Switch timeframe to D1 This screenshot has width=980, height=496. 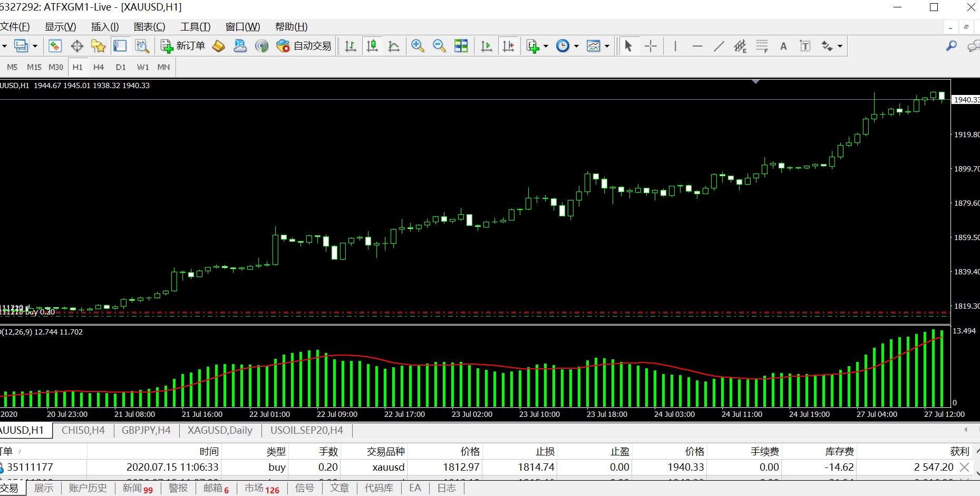click(121, 67)
